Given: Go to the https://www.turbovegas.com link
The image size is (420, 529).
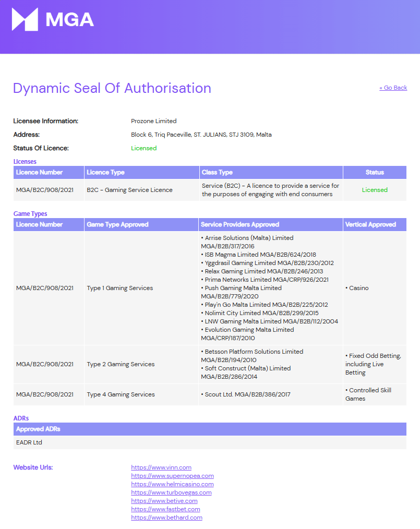Looking at the screenshot, I should (171, 492).
